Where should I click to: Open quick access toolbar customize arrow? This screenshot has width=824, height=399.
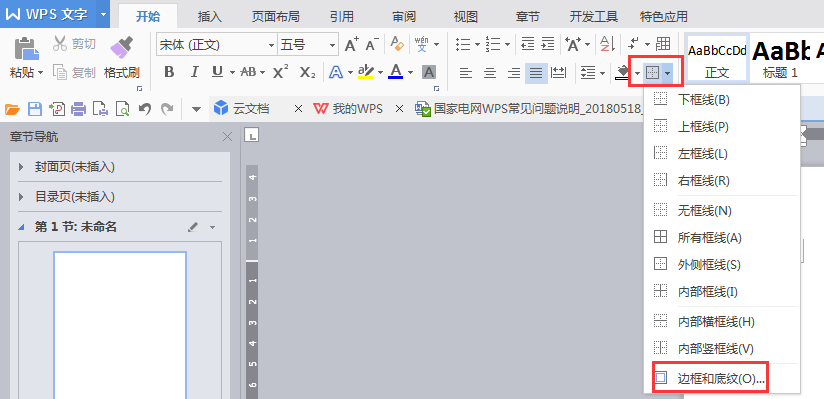(x=196, y=109)
